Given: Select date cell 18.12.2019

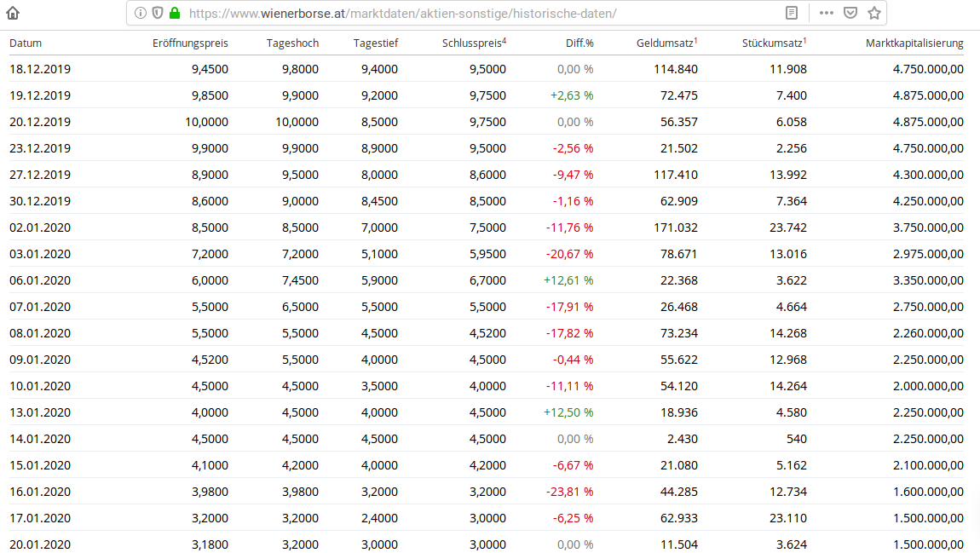Looking at the screenshot, I should tap(40, 69).
